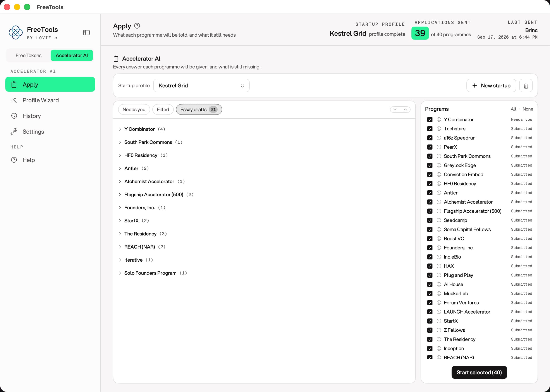Select the Accelerator AI tab
Viewport: 550px width, 392px height.
coord(72,55)
